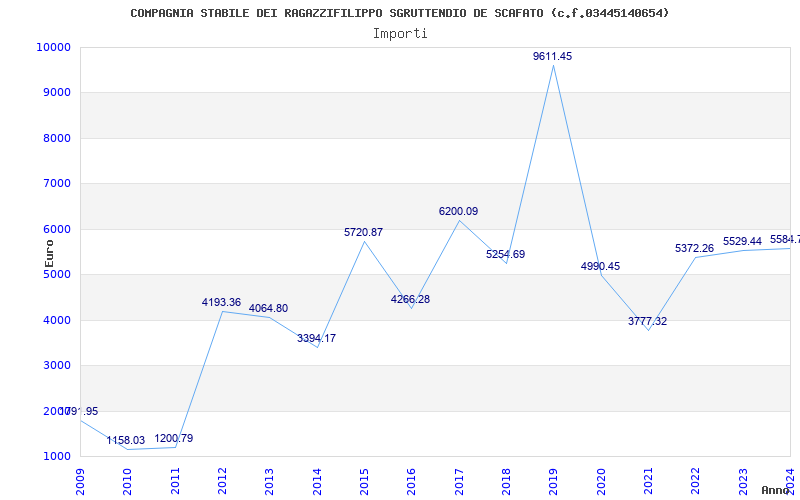This screenshot has width=800, height=500.
Task: Click the 2022 x-axis year label
Action: point(696,482)
